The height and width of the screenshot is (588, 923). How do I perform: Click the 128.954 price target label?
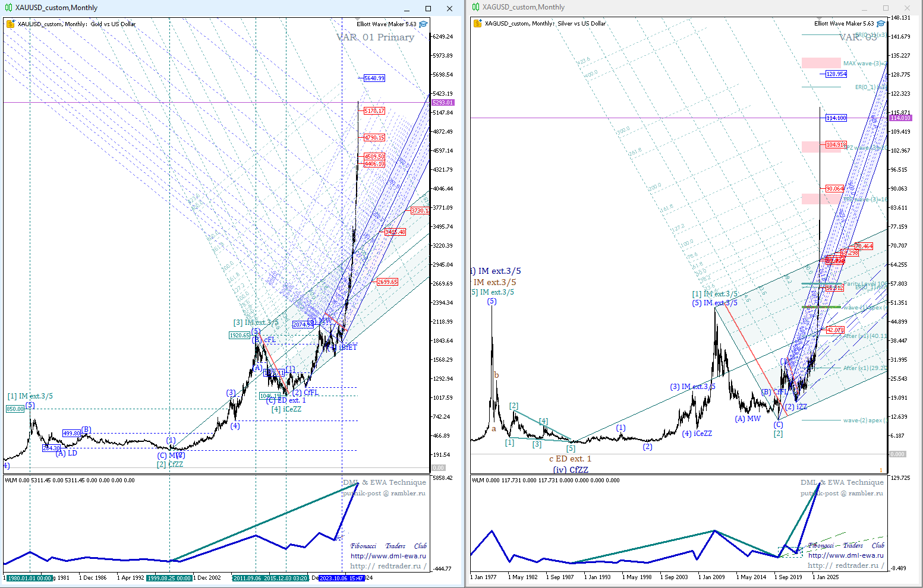[836, 74]
